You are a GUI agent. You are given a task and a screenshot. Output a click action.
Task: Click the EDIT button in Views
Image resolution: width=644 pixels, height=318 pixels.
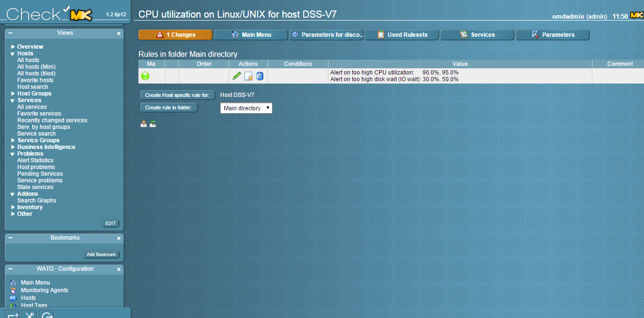click(111, 223)
